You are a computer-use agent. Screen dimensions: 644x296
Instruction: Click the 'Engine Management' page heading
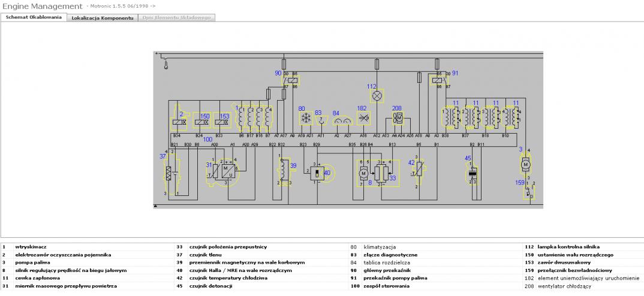[43, 6]
